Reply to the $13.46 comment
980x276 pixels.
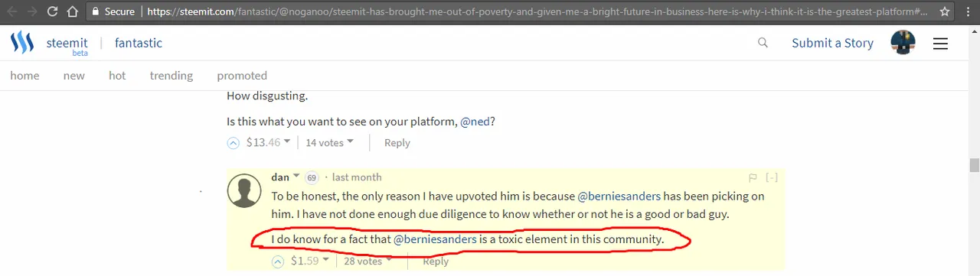click(x=397, y=142)
